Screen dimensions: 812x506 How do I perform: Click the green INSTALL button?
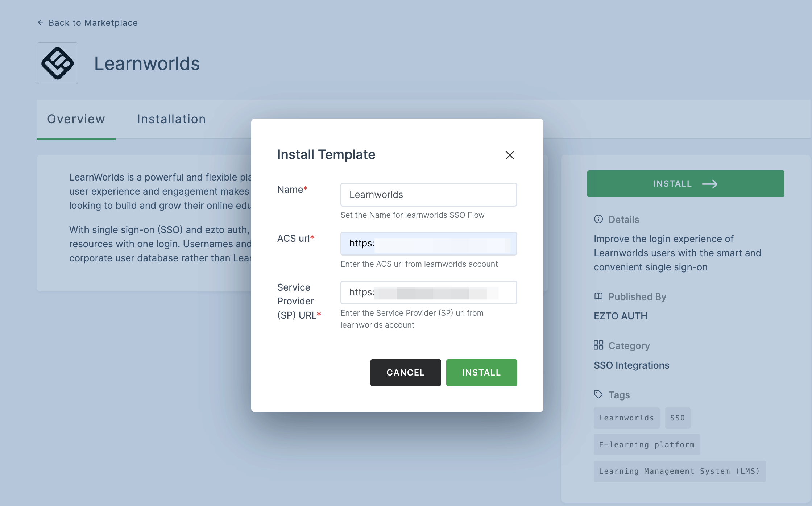(x=481, y=373)
